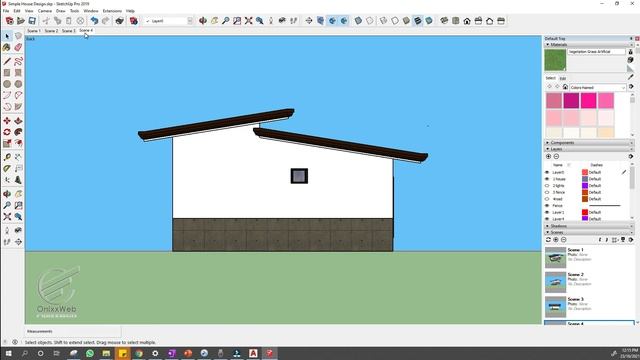Toggle visibility of Layer0
640x360 pixels.
[x=547, y=172]
